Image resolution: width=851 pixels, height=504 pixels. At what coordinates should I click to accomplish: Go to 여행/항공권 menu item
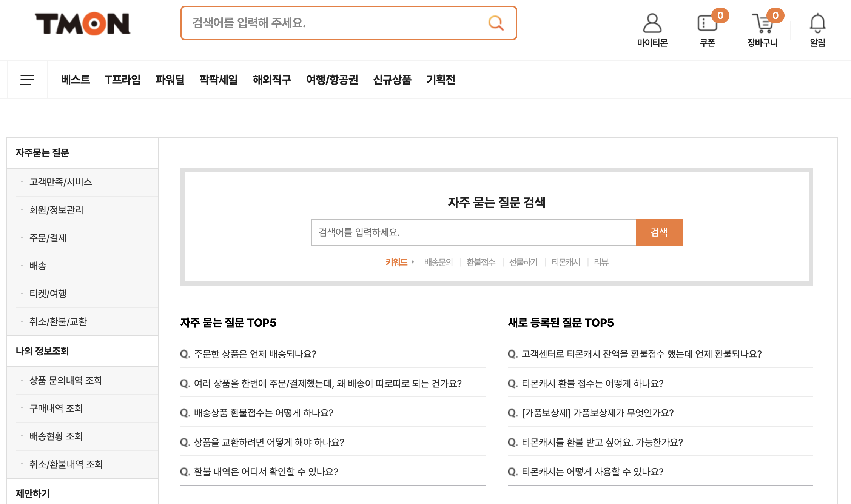point(332,80)
